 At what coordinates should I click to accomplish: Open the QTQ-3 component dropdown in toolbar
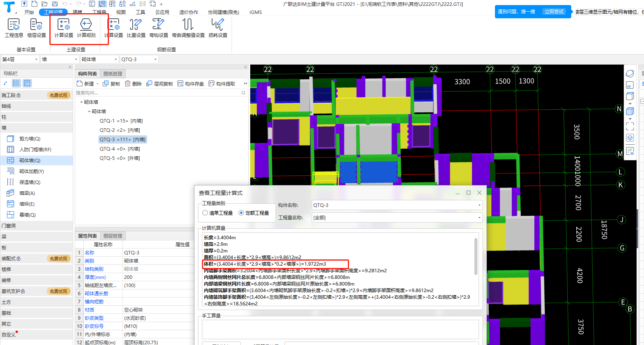tap(139, 59)
